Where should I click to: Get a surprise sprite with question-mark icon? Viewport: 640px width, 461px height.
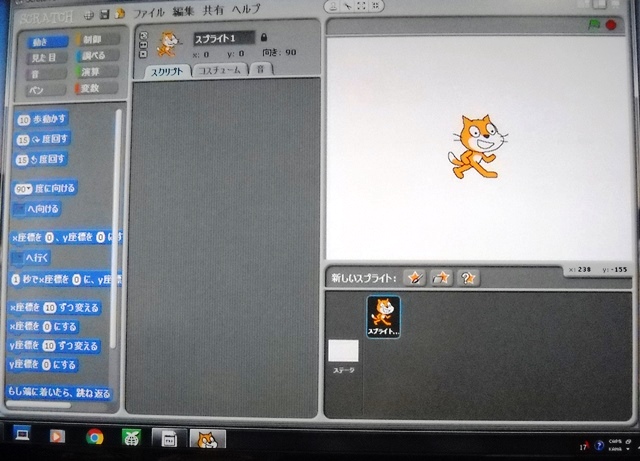click(468, 278)
